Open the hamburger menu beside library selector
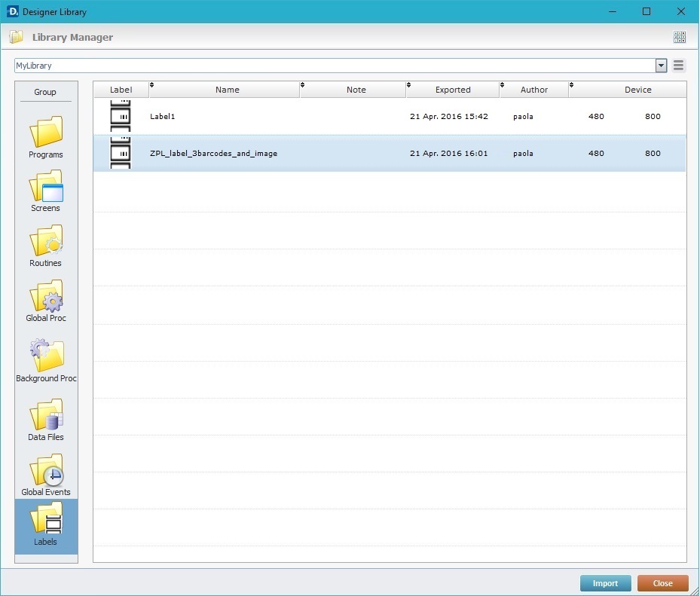The height and width of the screenshot is (596, 700). [x=679, y=66]
